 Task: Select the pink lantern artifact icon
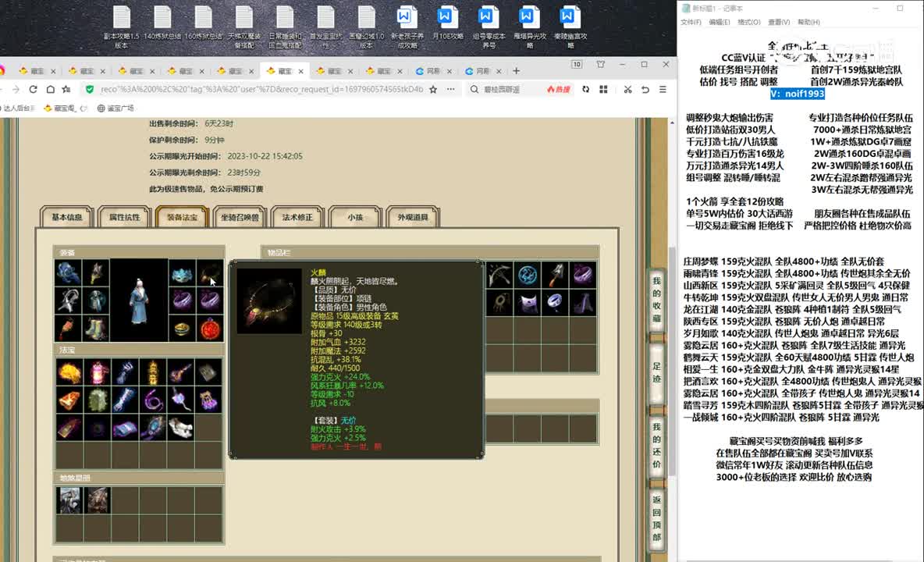coord(98,372)
